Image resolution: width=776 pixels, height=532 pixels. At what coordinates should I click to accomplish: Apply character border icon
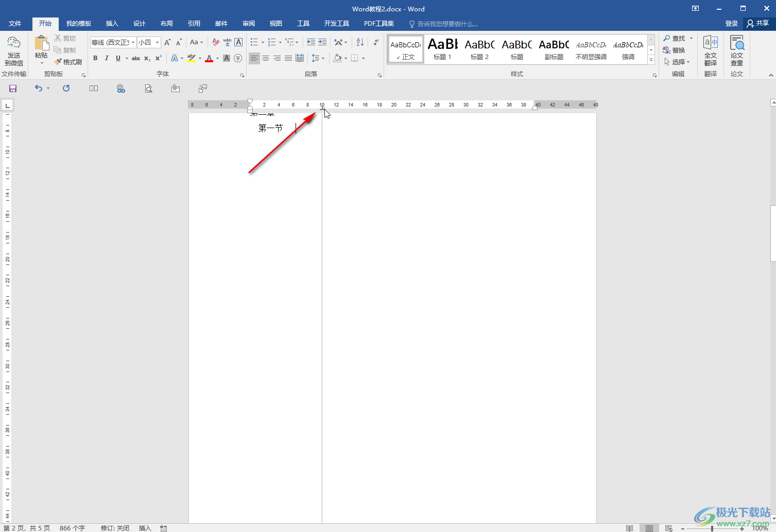coord(238,42)
